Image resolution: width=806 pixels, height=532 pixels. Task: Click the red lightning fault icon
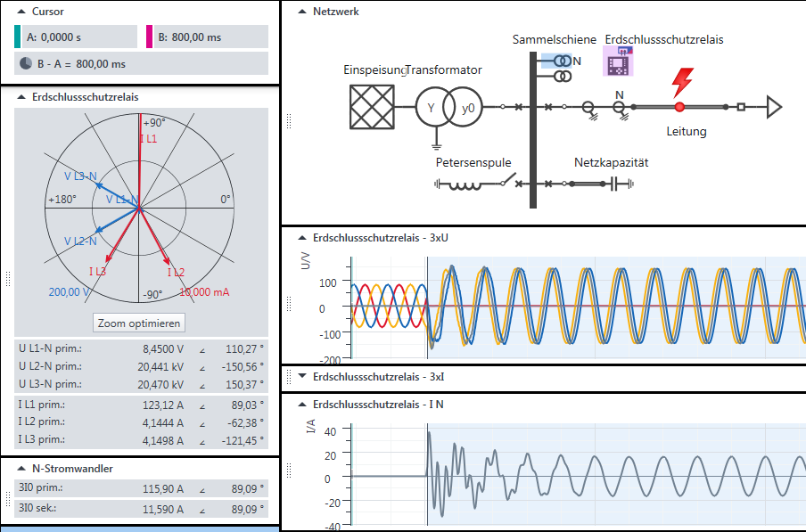(x=683, y=82)
